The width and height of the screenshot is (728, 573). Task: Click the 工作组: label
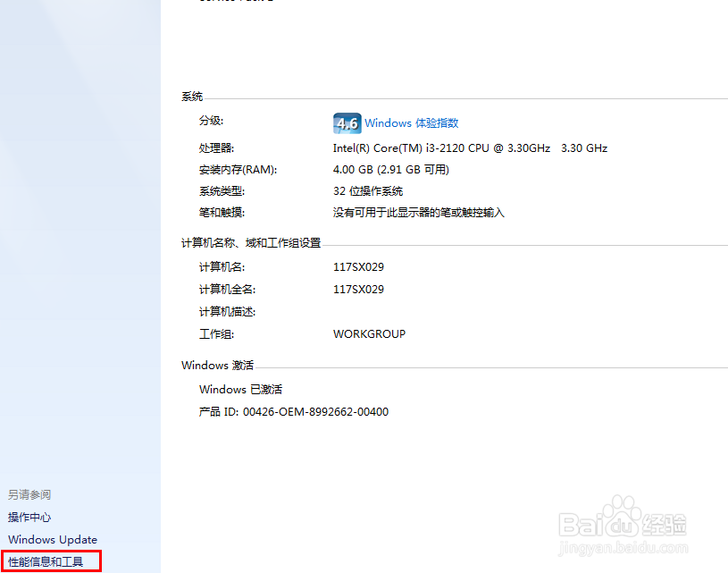(x=216, y=334)
